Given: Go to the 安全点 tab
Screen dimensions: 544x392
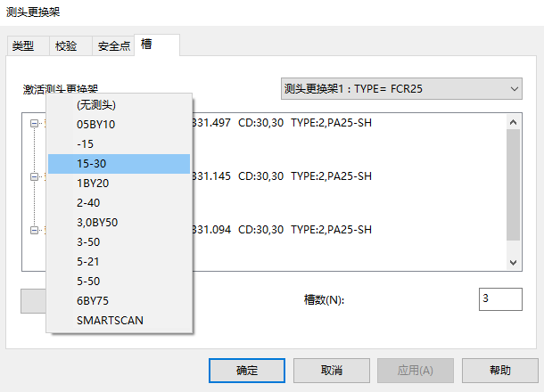Looking at the screenshot, I should (113, 46).
